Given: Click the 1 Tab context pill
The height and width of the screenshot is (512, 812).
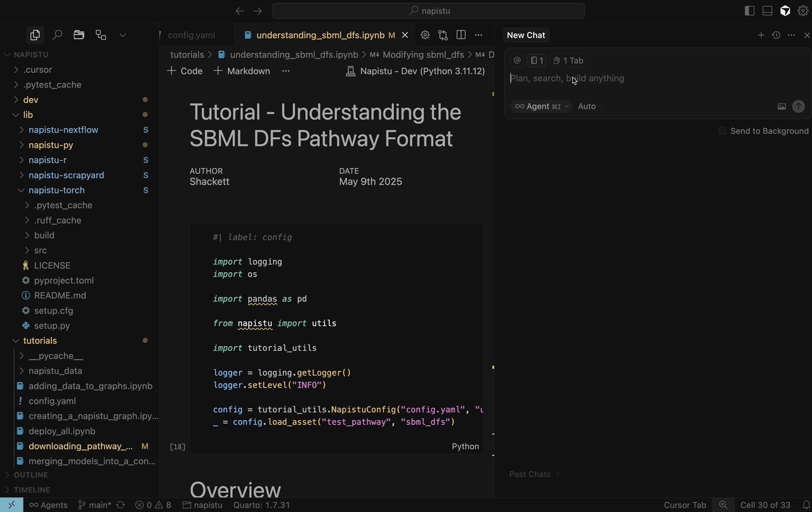Looking at the screenshot, I should [568, 60].
